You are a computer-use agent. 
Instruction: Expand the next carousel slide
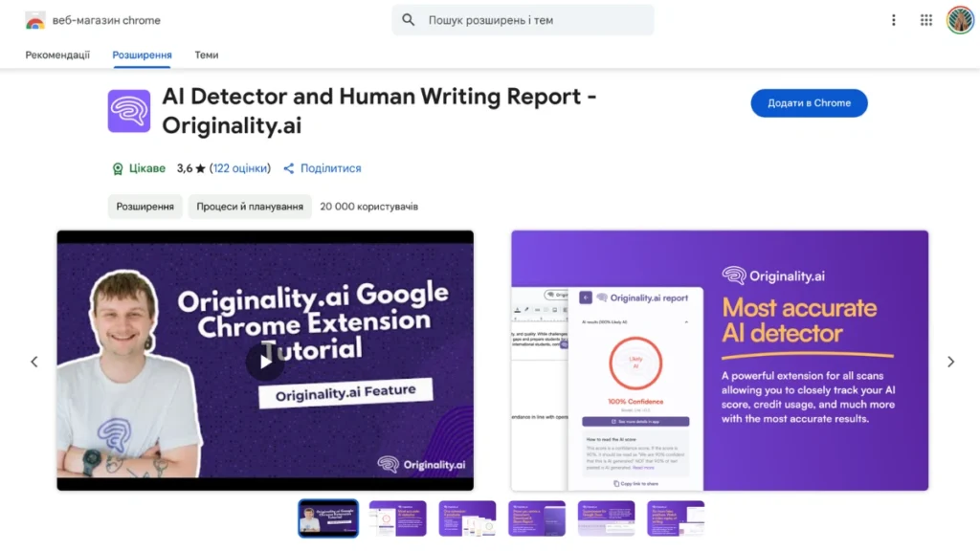tap(950, 362)
